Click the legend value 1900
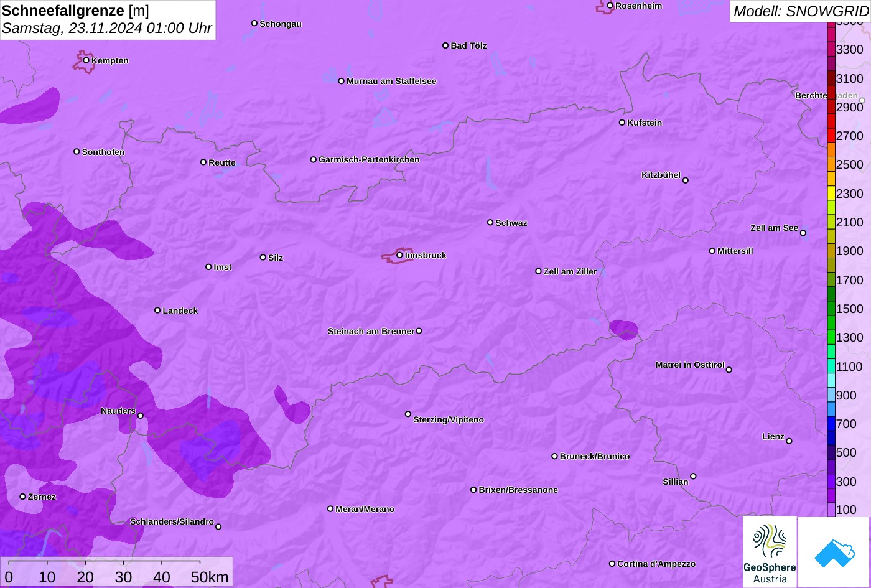The image size is (871, 588). pos(850,251)
